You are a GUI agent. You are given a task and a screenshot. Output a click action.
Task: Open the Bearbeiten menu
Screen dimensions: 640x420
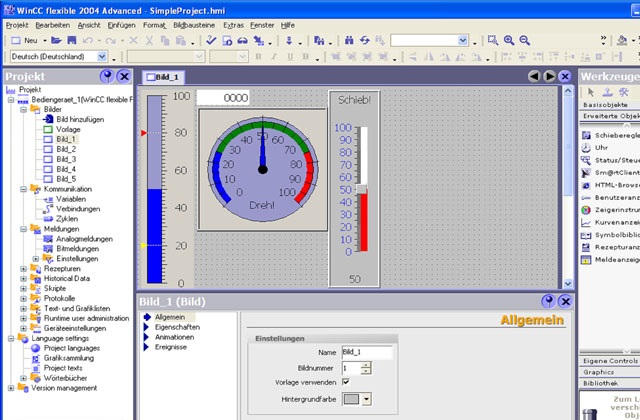point(53,25)
